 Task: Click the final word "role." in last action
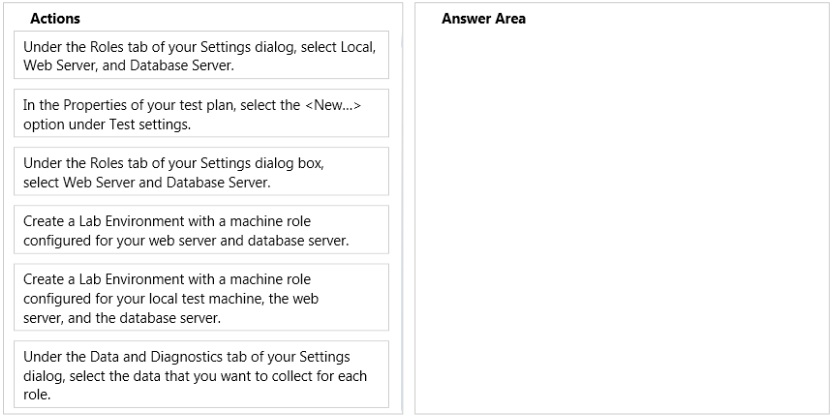point(37,395)
